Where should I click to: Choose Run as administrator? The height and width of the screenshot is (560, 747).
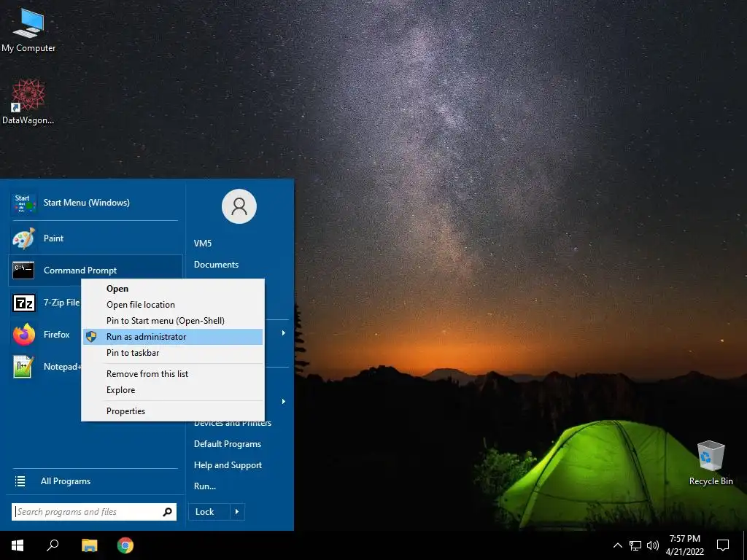(172, 337)
